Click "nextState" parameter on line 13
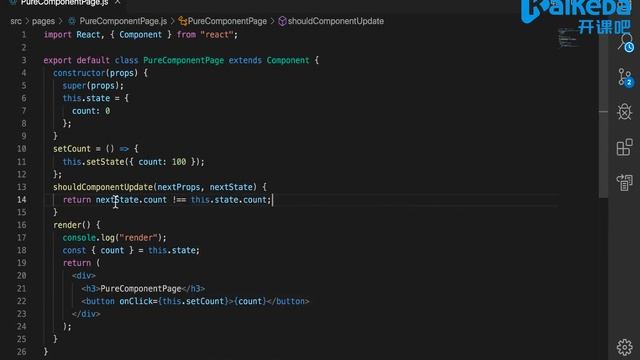 [231, 187]
